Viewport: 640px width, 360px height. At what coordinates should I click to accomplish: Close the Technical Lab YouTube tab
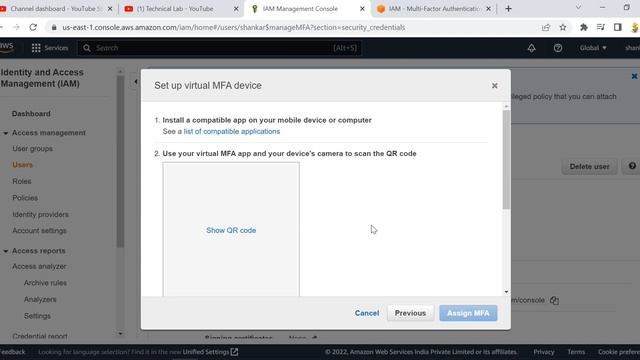coord(236,9)
